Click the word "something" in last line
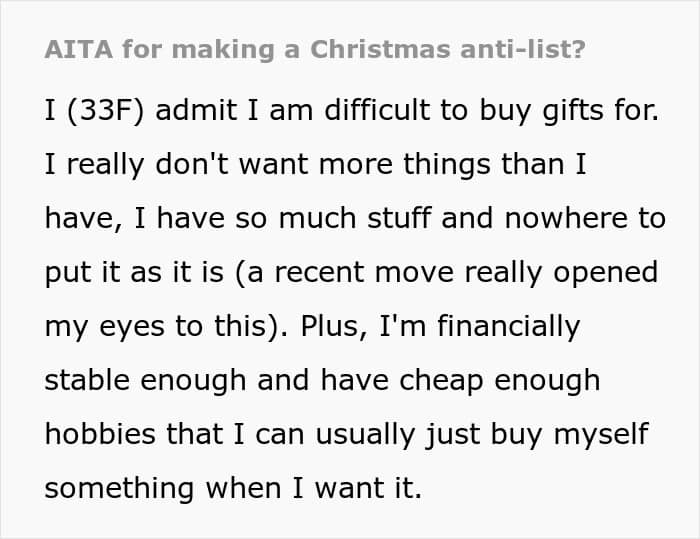 pos(119,488)
